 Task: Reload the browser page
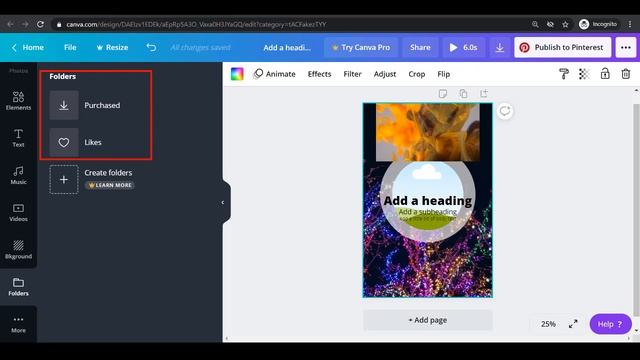click(40, 24)
